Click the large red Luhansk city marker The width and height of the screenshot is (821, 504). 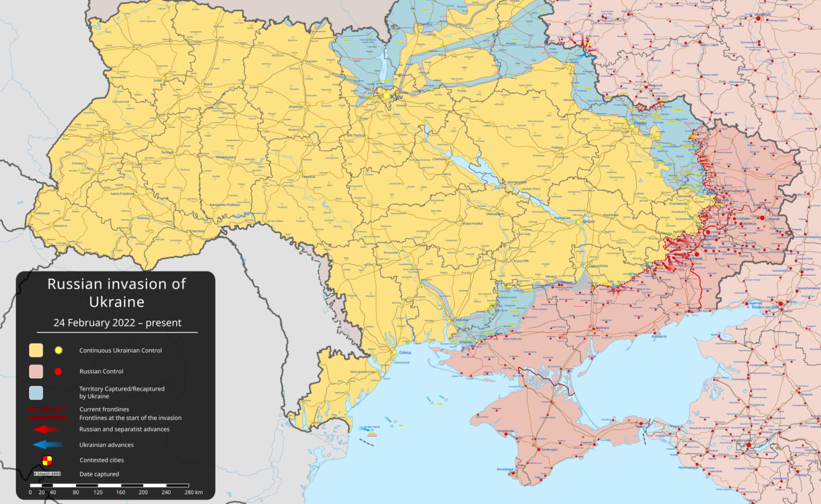pos(762,218)
